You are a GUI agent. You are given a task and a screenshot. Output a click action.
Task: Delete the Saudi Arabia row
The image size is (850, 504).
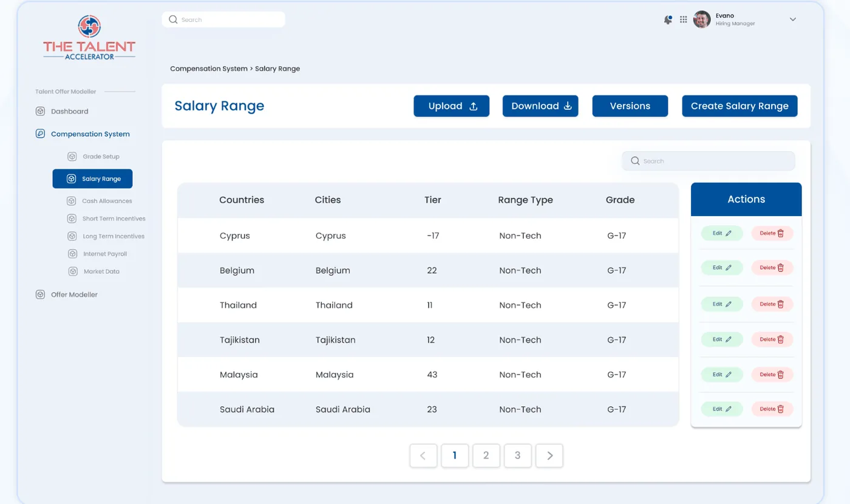click(x=772, y=409)
